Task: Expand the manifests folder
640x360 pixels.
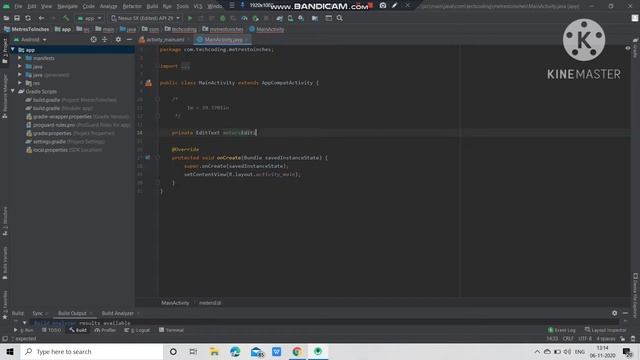Action: click(x=20, y=58)
